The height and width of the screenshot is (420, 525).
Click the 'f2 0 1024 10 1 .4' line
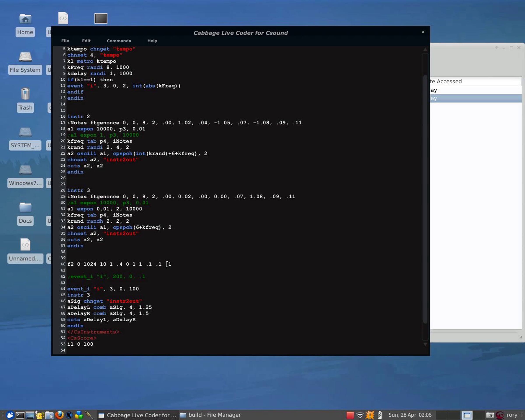[x=119, y=264]
